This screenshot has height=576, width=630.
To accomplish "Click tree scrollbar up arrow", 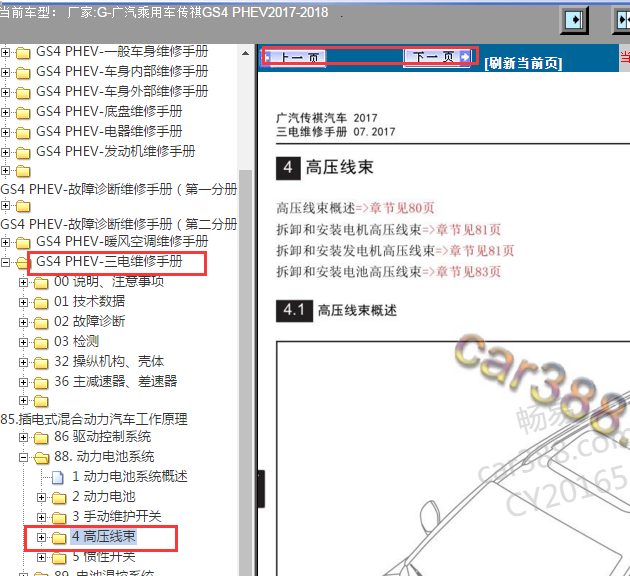I will tap(245, 53).
